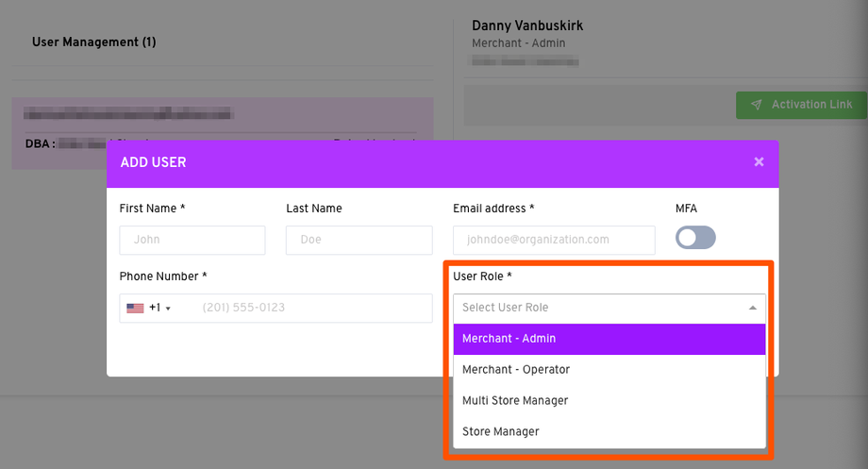Close the Add User dialog
This screenshot has width=868, height=469.
click(759, 162)
